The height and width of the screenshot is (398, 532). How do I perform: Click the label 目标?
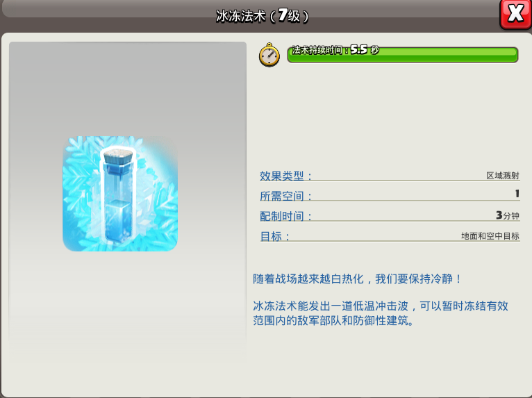[x=275, y=236]
